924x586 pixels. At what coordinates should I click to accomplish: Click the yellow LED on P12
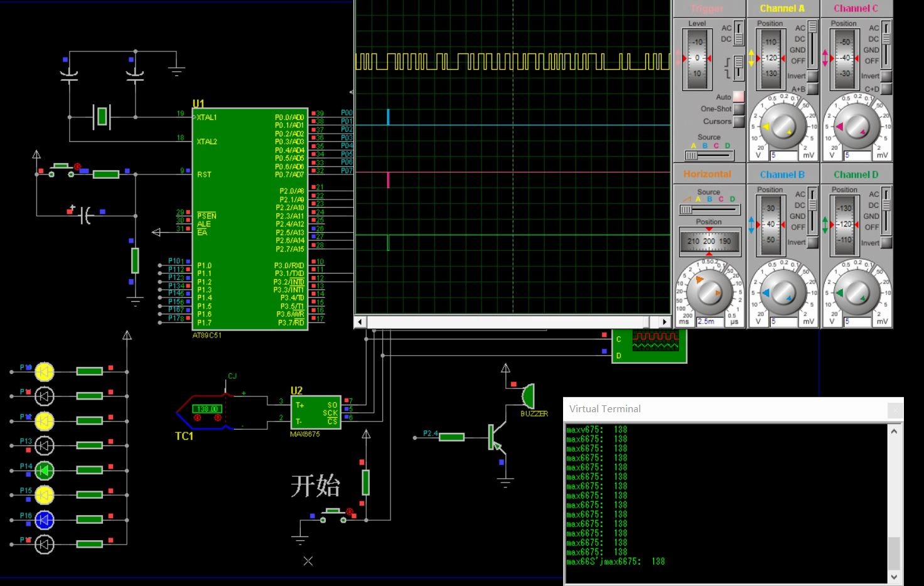pyautogui.click(x=44, y=421)
